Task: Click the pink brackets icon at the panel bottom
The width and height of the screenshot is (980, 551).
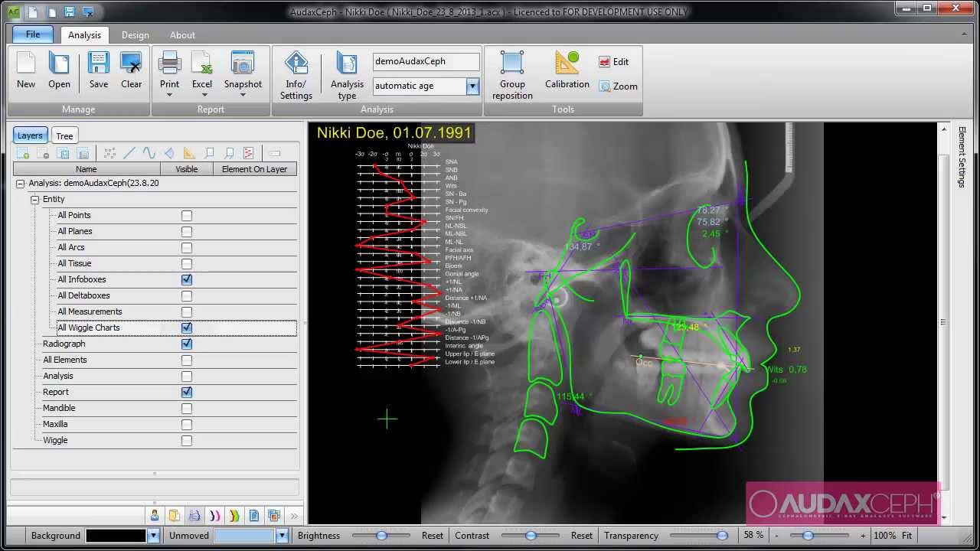Action: pos(214,516)
